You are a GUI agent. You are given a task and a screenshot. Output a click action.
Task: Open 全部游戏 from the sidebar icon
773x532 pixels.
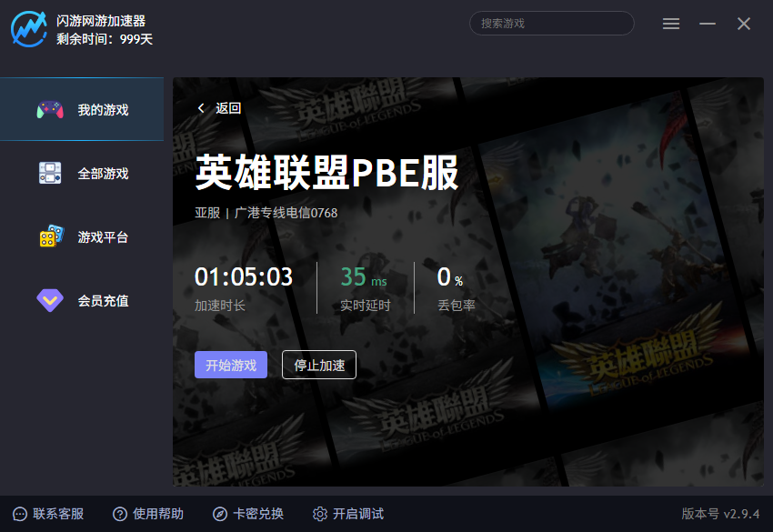(x=51, y=173)
